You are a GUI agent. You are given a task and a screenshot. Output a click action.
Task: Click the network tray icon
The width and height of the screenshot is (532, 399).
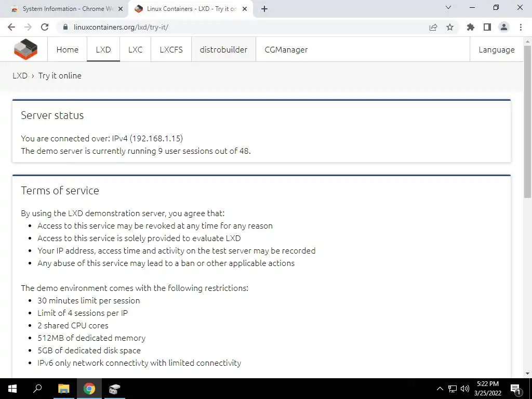(x=453, y=389)
